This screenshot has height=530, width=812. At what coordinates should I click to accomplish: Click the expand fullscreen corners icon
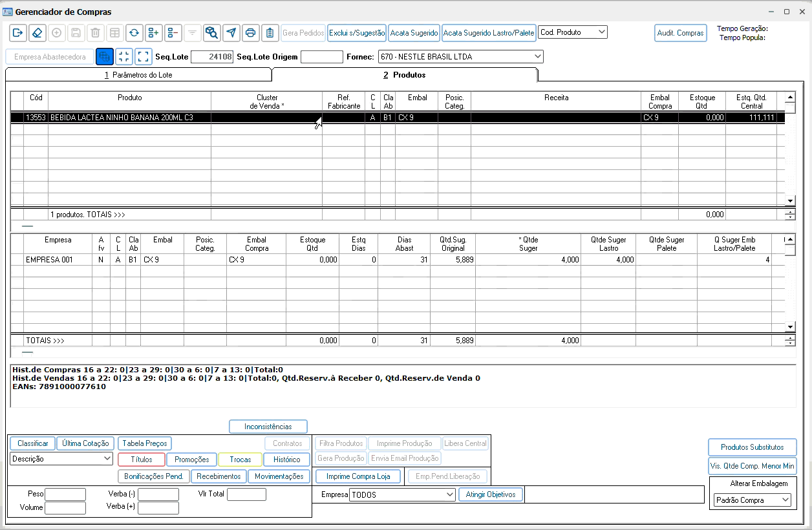144,57
